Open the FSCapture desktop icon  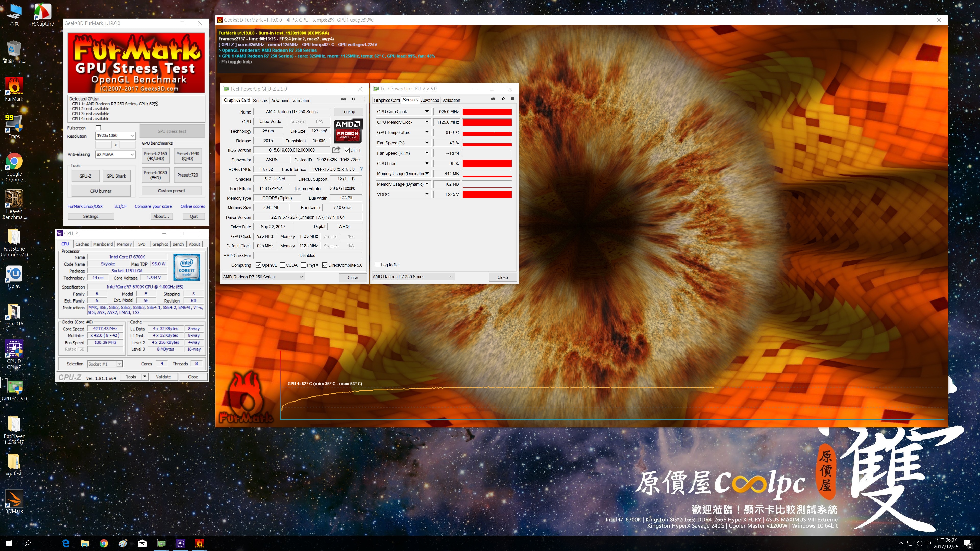point(42,15)
